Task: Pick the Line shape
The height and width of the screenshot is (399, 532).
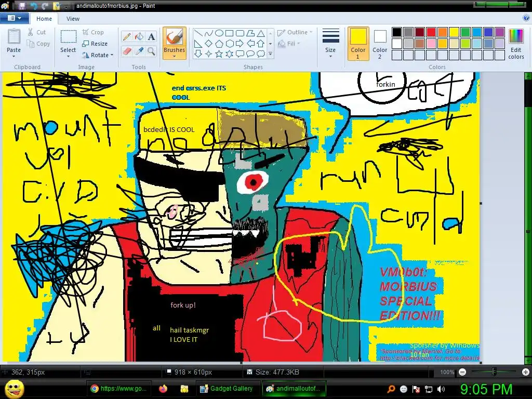Action: pos(198,33)
